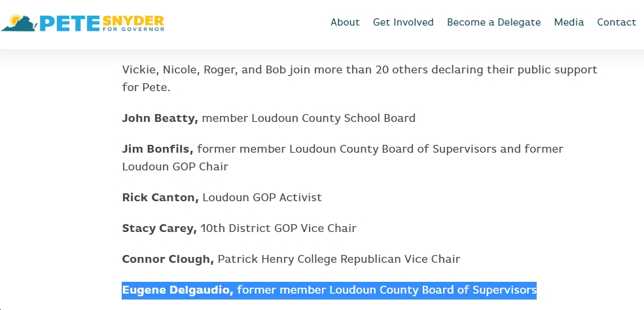
Task: Click the text 10th District GOP Vice Chair
Action: 278,228
